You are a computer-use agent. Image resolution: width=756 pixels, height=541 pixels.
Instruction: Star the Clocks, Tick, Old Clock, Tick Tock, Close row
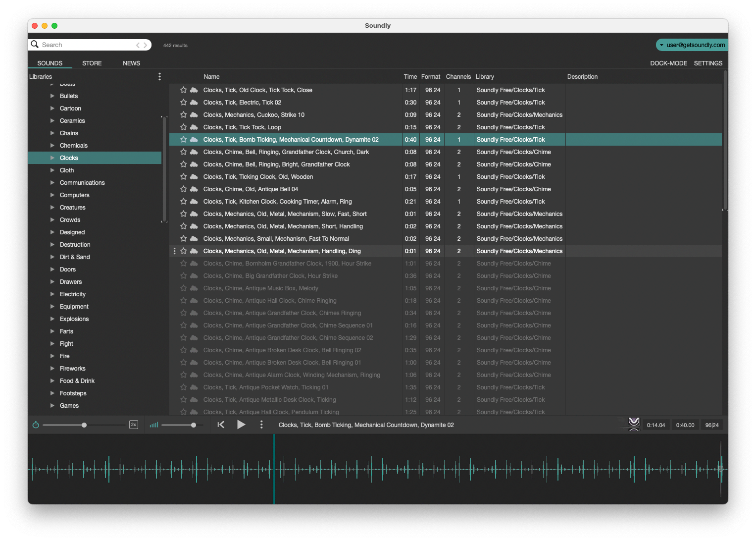[x=183, y=90]
